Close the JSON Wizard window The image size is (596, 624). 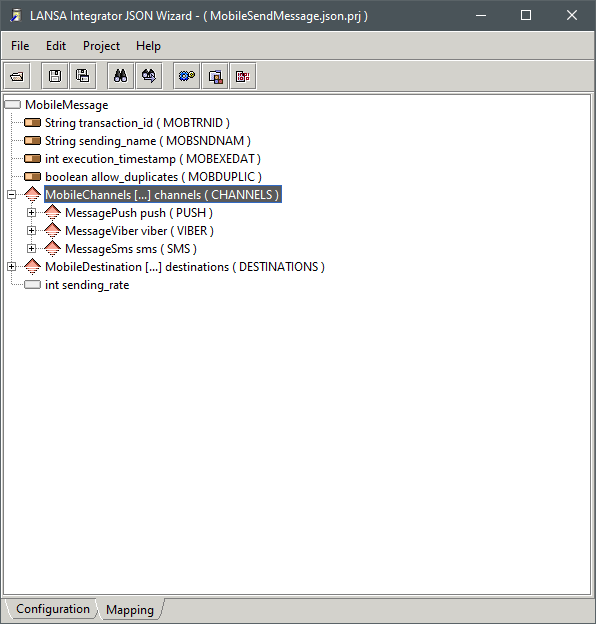pyautogui.click(x=572, y=16)
